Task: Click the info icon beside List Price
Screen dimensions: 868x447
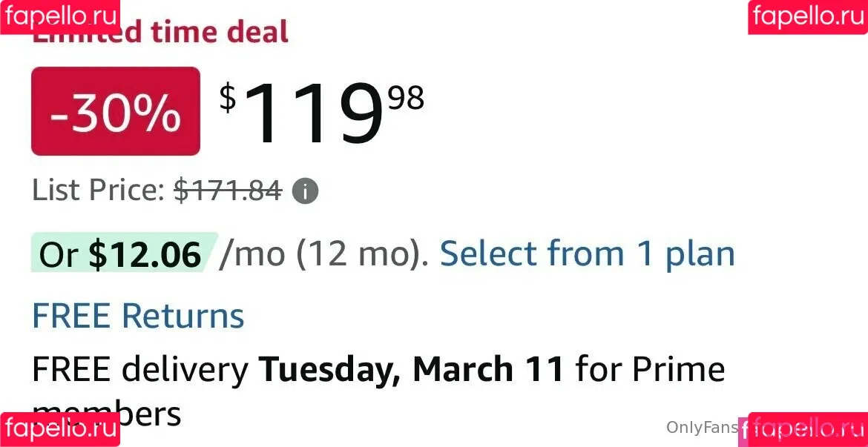Action: (x=305, y=191)
